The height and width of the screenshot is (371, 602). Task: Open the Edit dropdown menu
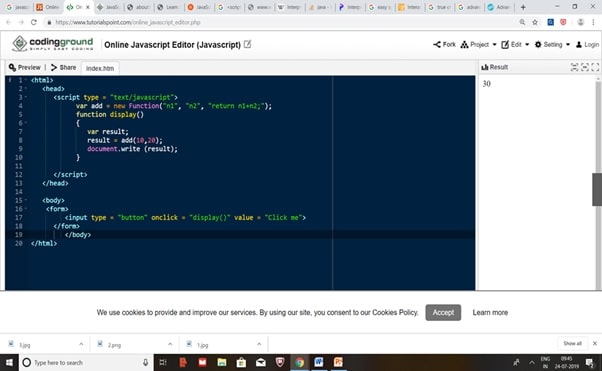pos(515,44)
